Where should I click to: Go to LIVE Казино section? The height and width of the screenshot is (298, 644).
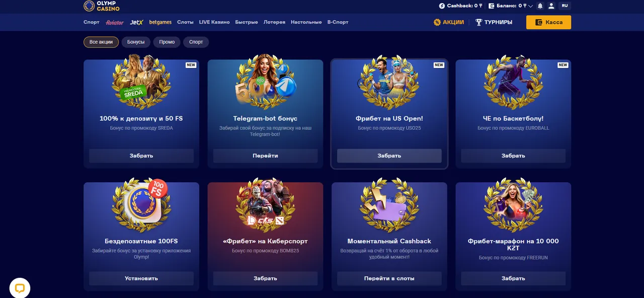tap(214, 22)
